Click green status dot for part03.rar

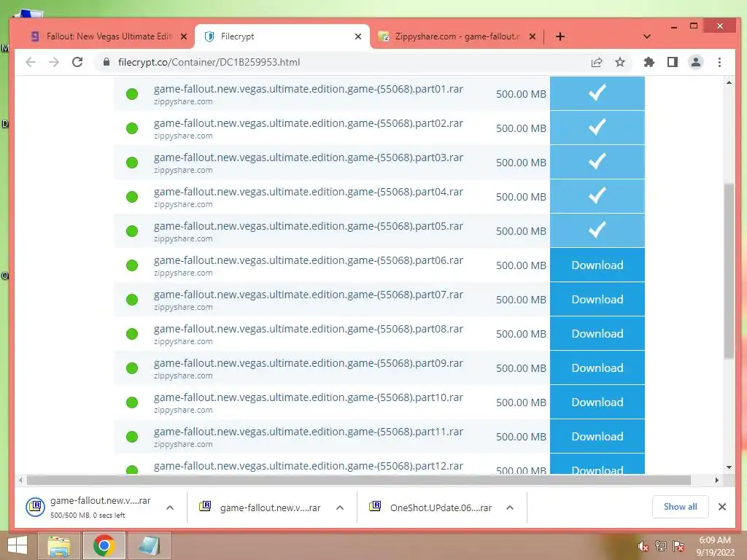pyautogui.click(x=132, y=163)
